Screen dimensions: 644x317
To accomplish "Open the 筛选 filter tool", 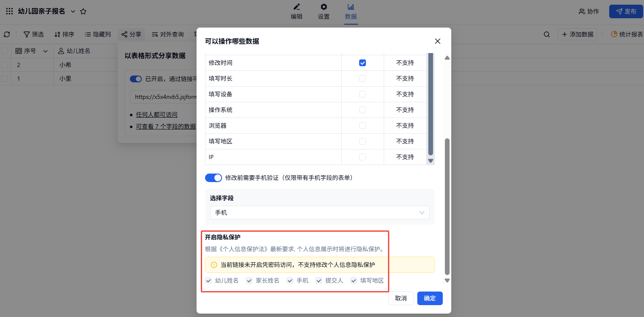I will tap(34, 34).
